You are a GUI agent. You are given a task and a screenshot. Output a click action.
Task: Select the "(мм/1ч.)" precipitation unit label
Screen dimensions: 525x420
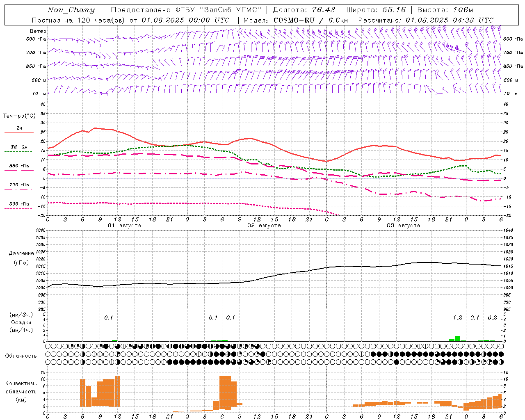[21, 330]
